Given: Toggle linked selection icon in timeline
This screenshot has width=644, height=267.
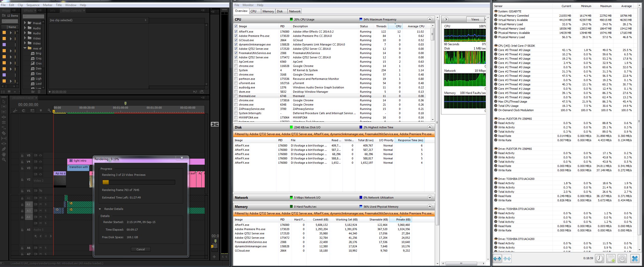Looking at the screenshot, I should tap(32, 111).
